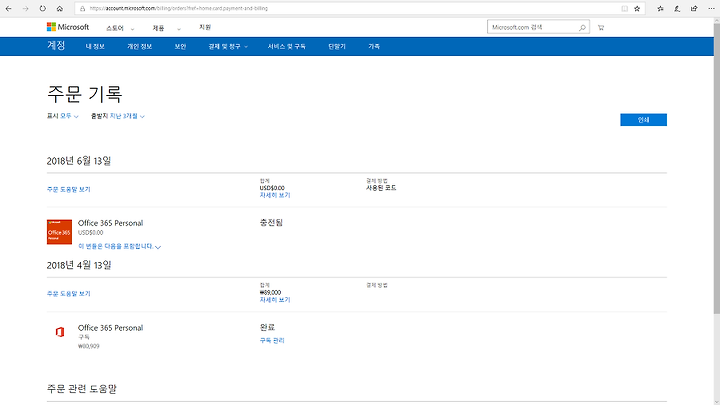Click the Office logo icon for April order
This screenshot has height=405, width=720.
click(60, 332)
